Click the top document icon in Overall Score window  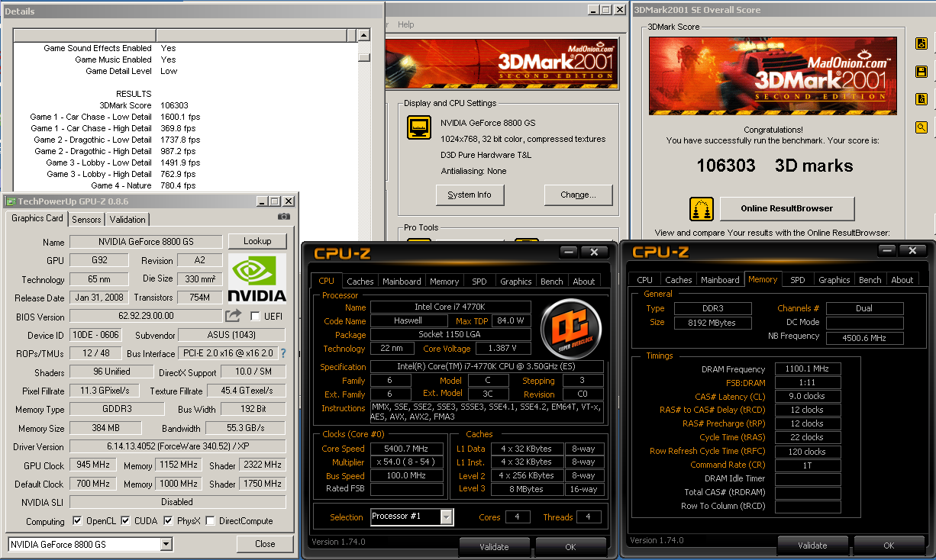tap(921, 43)
